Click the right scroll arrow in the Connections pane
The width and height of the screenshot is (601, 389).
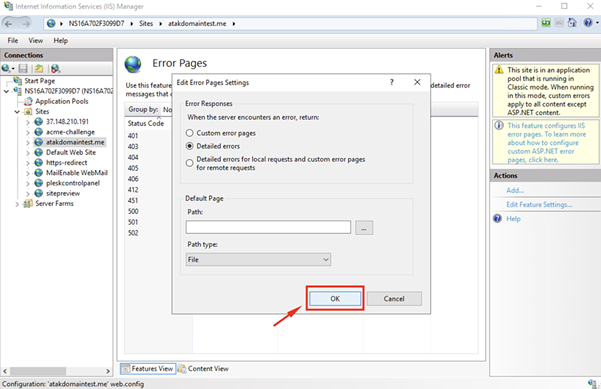[108, 371]
